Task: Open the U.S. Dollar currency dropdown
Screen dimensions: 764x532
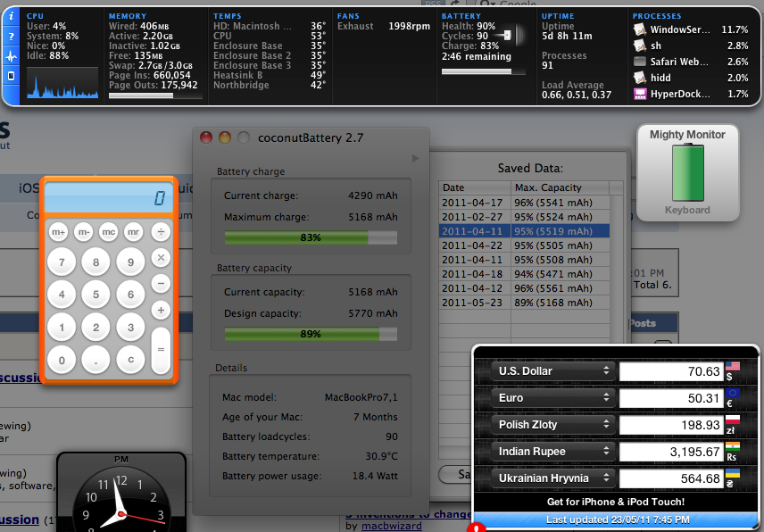Action: point(552,371)
